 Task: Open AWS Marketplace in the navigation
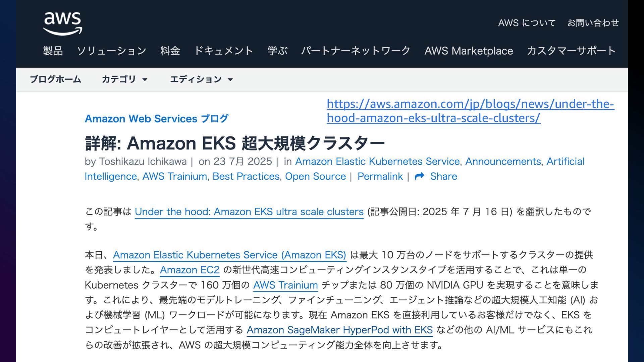pos(469,51)
